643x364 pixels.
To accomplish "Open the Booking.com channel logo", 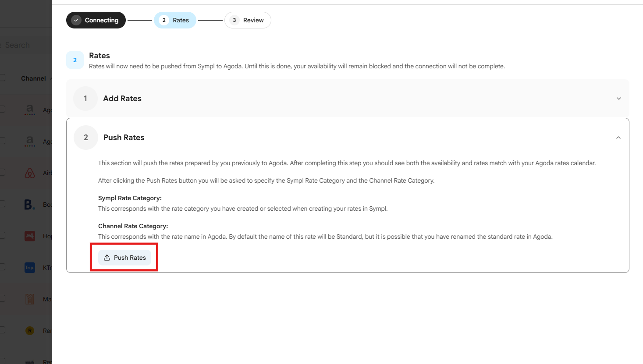I will (30, 205).
